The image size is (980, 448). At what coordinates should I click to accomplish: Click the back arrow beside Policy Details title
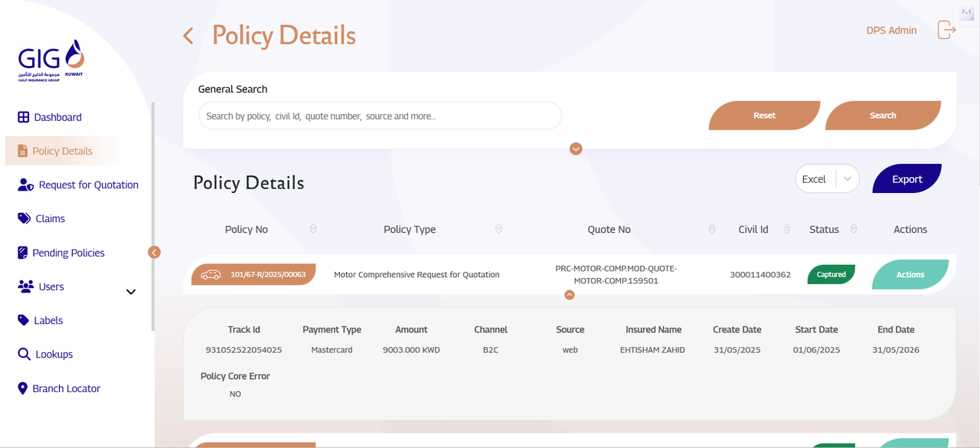[188, 36]
